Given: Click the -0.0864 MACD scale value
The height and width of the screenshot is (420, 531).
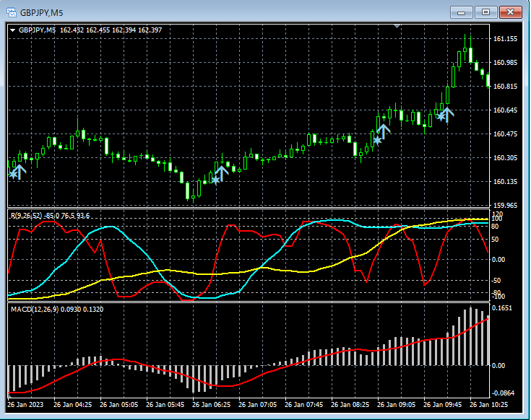Looking at the screenshot, I should (x=504, y=393).
